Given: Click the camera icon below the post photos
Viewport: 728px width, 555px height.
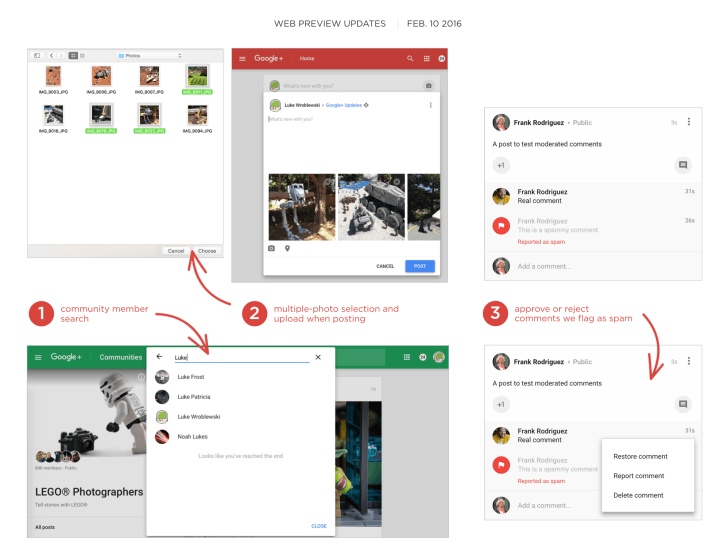Looking at the screenshot, I should 271,247.
